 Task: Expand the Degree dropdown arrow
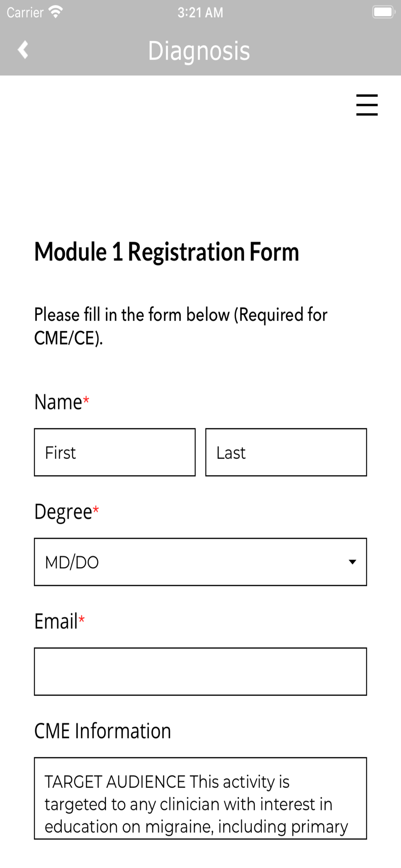tap(352, 562)
